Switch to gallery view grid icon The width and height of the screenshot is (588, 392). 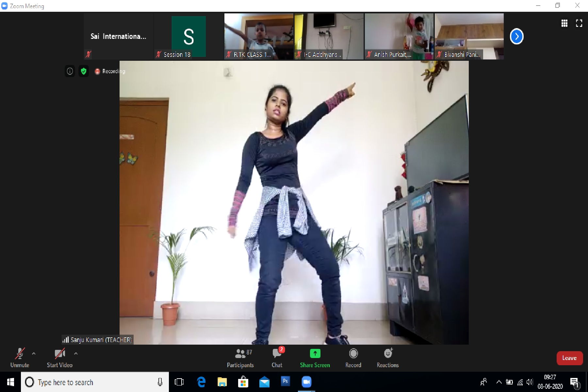pyautogui.click(x=564, y=23)
